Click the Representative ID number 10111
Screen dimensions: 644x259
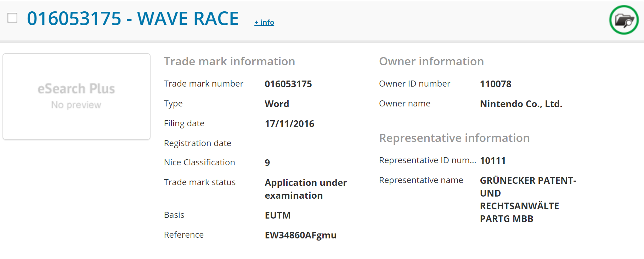coord(492,161)
